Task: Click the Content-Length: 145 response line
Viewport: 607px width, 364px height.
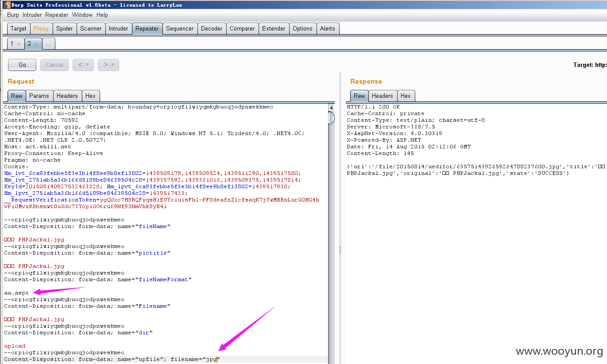Action: (380, 153)
